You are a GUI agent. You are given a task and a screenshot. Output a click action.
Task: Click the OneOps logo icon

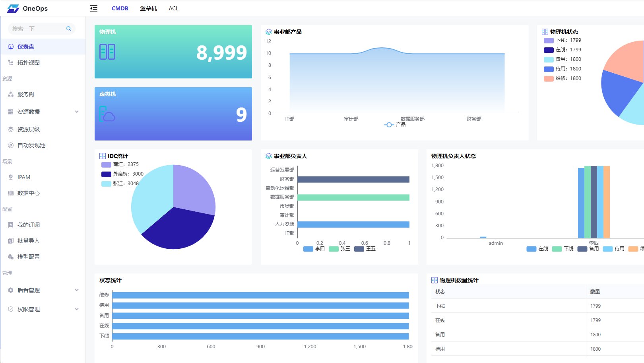point(13,8)
